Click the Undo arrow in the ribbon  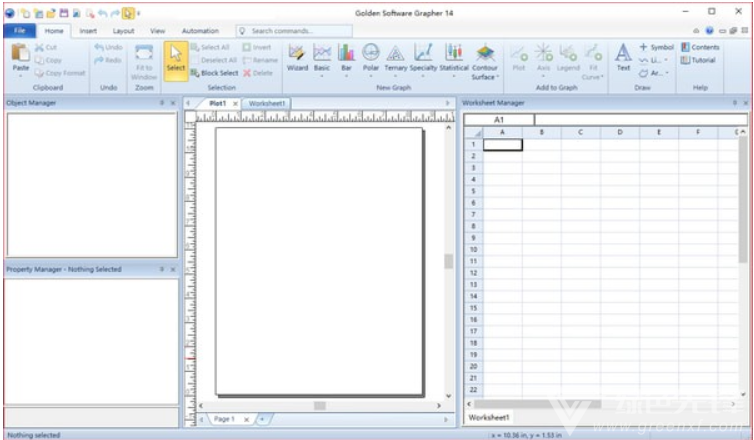108,47
